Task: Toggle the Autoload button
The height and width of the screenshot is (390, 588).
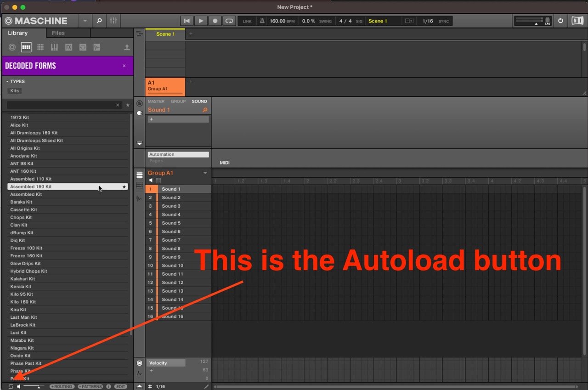Action: pyautogui.click(x=11, y=386)
